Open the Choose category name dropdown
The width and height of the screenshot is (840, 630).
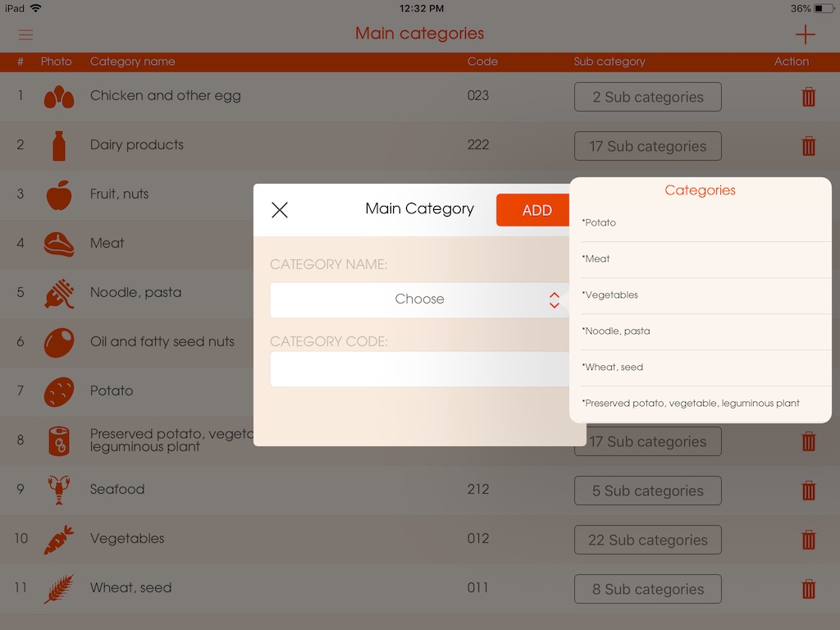(419, 299)
